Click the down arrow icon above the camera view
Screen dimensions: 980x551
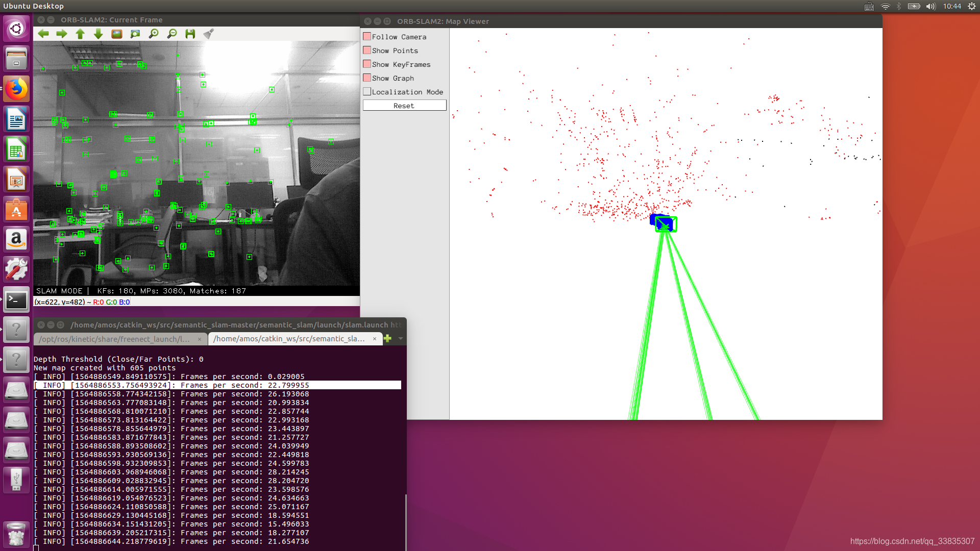[97, 34]
